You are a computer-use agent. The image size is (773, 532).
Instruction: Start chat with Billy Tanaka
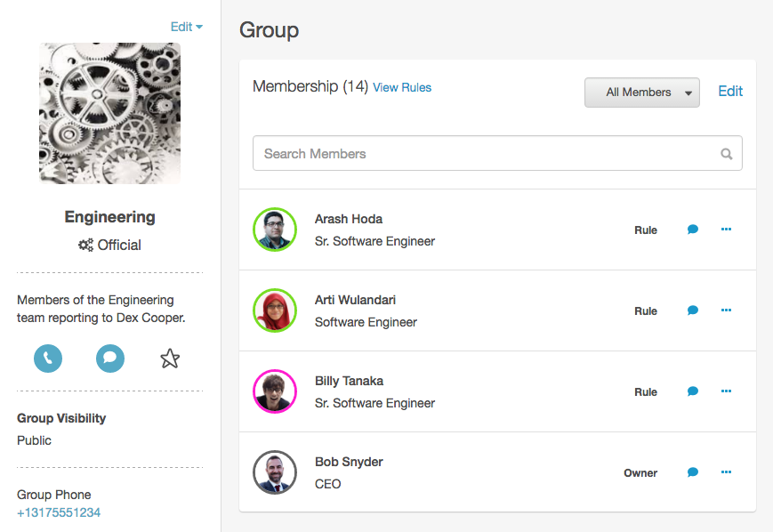693,391
